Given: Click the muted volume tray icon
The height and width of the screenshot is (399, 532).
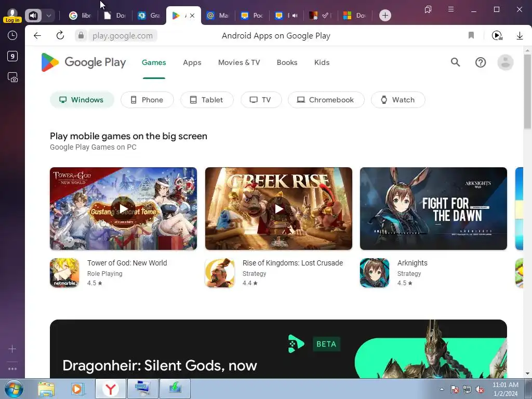Looking at the screenshot, I should [480, 389].
